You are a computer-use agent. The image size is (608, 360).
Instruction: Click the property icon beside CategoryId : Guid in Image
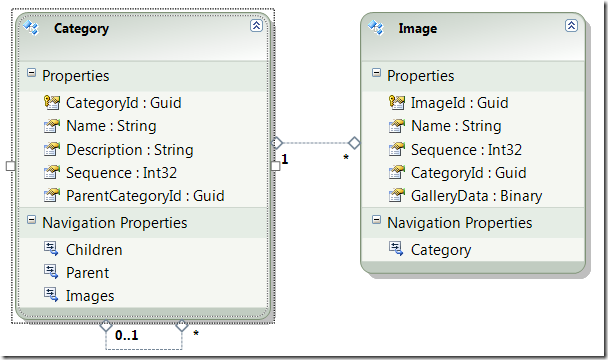(x=397, y=173)
